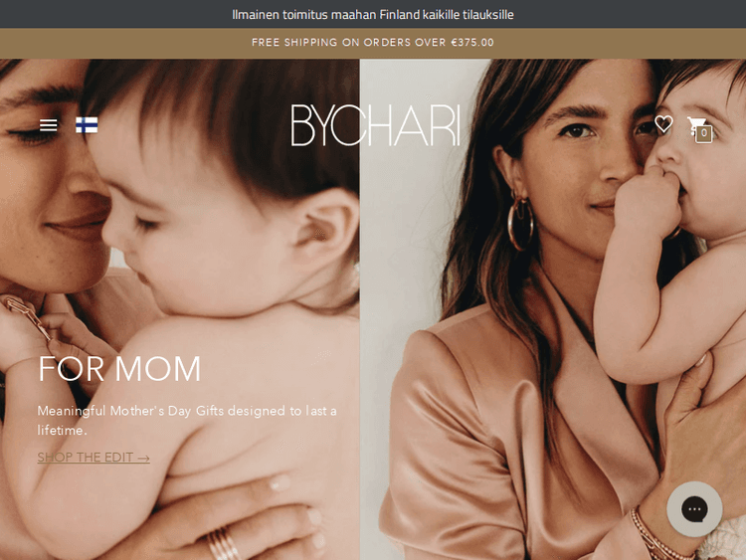
Task: Click the cart item count badge
Action: (x=703, y=133)
